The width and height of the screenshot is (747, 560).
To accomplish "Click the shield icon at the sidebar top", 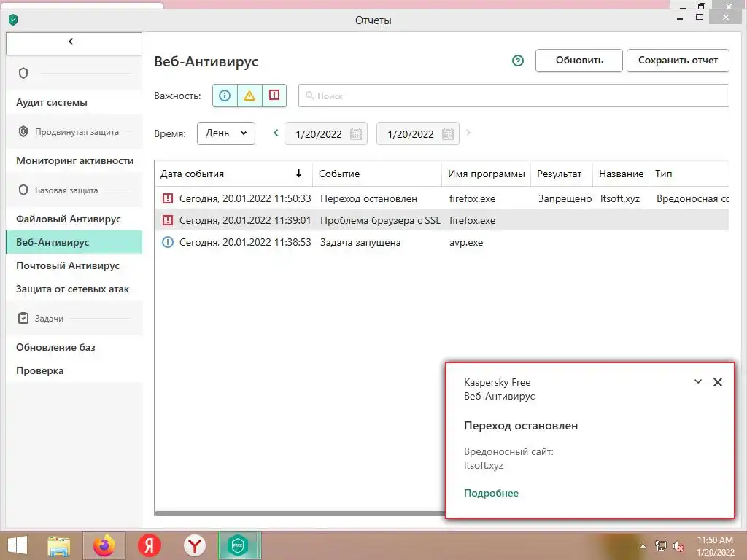I will (x=23, y=73).
